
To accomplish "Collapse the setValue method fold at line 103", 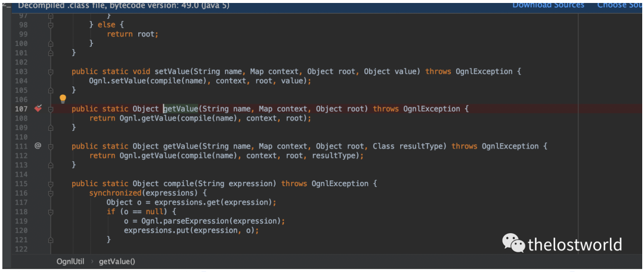I will [51, 72].
